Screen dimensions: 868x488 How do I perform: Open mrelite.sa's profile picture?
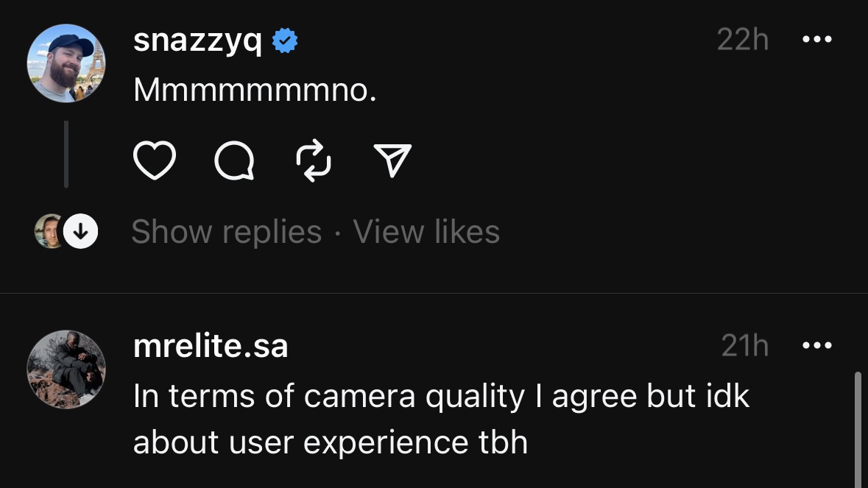point(66,369)
